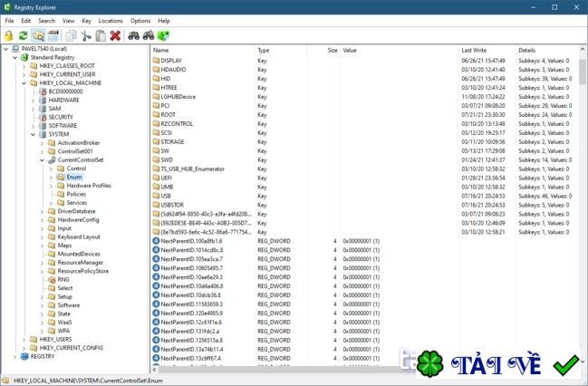Click the hive icon next to SECURITY

(x=43, y=117)
